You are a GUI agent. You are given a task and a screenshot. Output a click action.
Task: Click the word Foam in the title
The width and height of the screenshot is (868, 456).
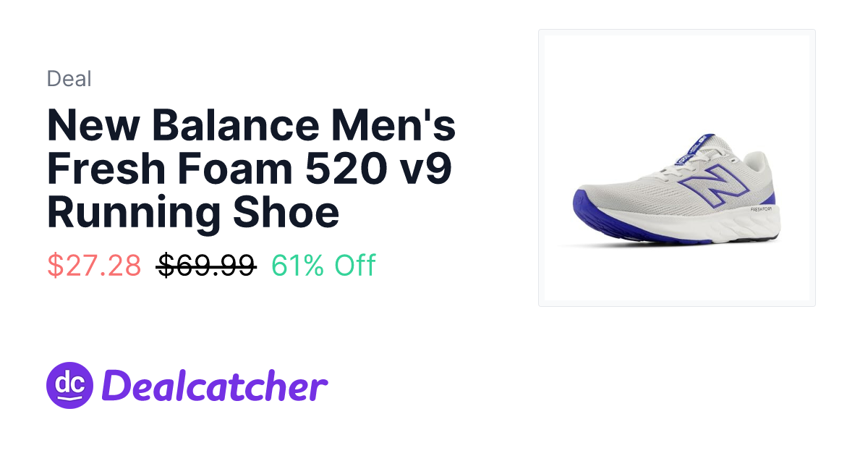pos(232,169)
